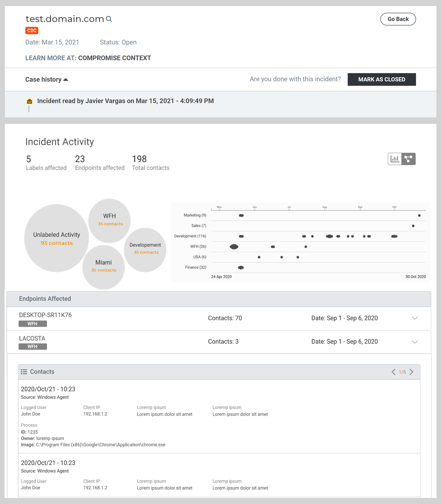Go to previous contacts page
This screenshot has height=504, width=442.
(x=393, y=372)
